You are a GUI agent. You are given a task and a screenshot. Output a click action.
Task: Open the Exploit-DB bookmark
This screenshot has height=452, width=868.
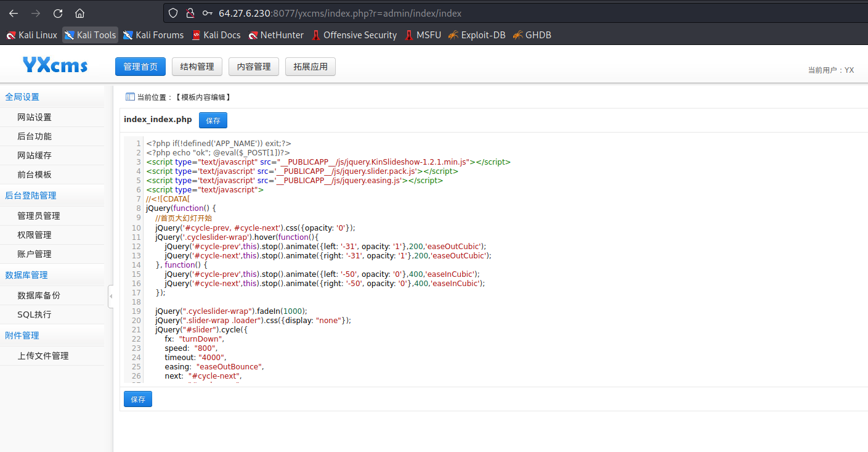[x=477, y=35]
